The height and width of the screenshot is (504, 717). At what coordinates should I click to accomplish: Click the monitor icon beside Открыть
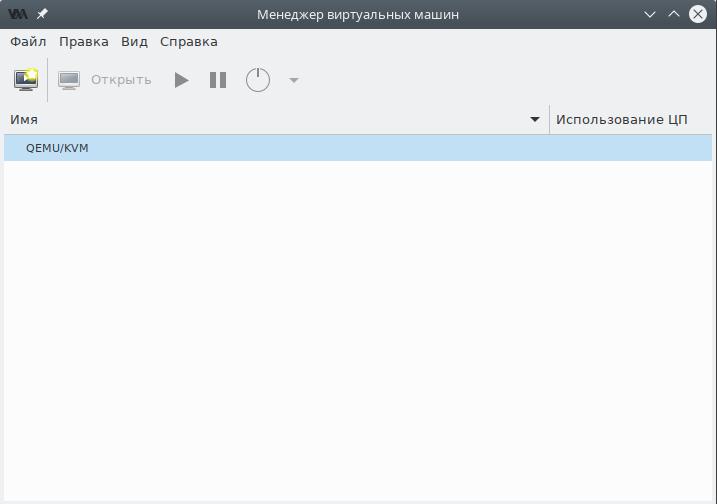click(x=69, y=80)
